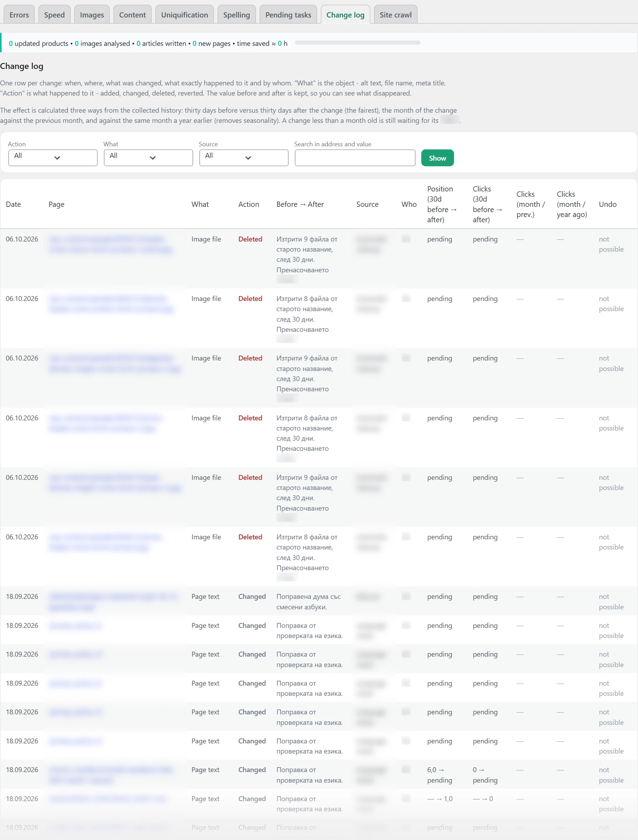Click the '0 updated products' summary text
638x840 pixels.
(38, 43)
